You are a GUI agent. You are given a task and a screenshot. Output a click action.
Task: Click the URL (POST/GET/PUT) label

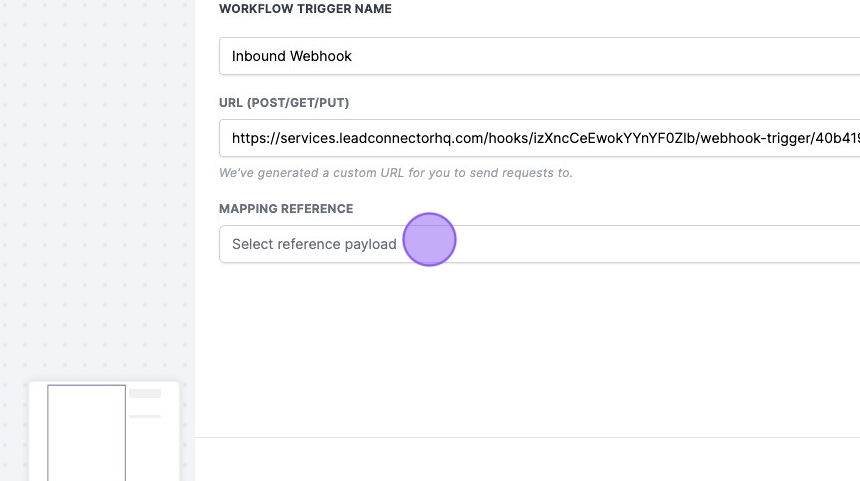284,103
